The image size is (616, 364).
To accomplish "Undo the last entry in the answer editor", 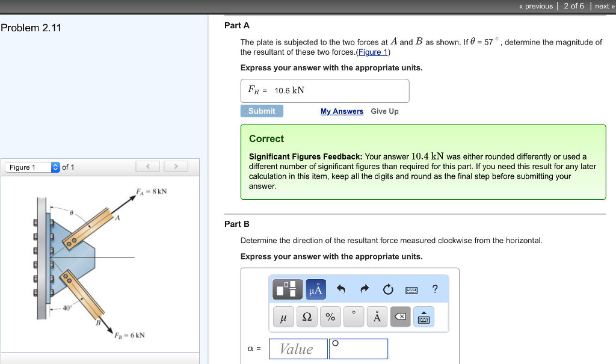I will tap(341, 289).
